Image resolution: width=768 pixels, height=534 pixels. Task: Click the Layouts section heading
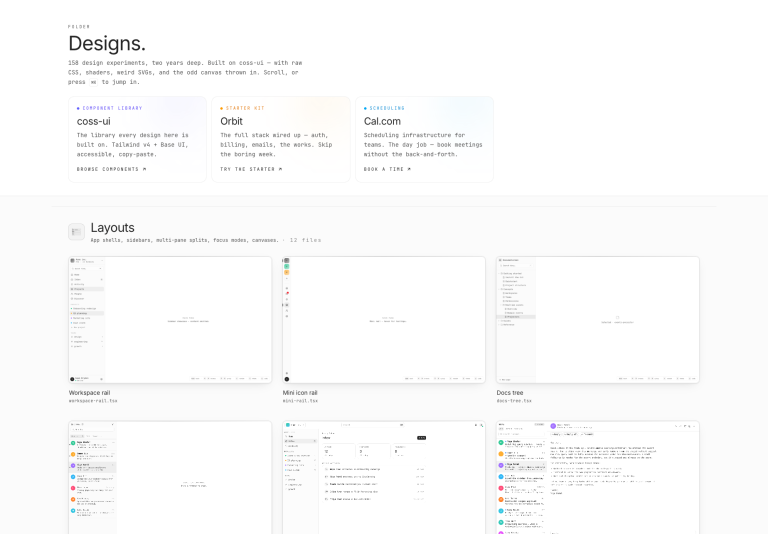[x=113, y=228]
